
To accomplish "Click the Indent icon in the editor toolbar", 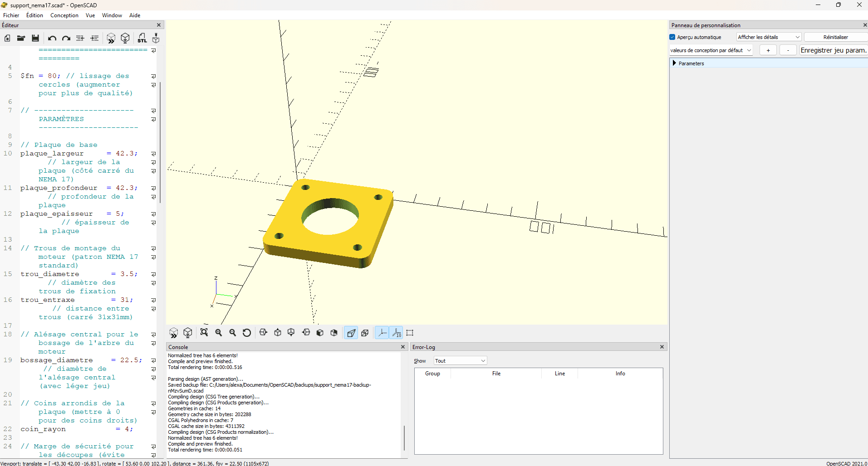I will click(94, 39).
